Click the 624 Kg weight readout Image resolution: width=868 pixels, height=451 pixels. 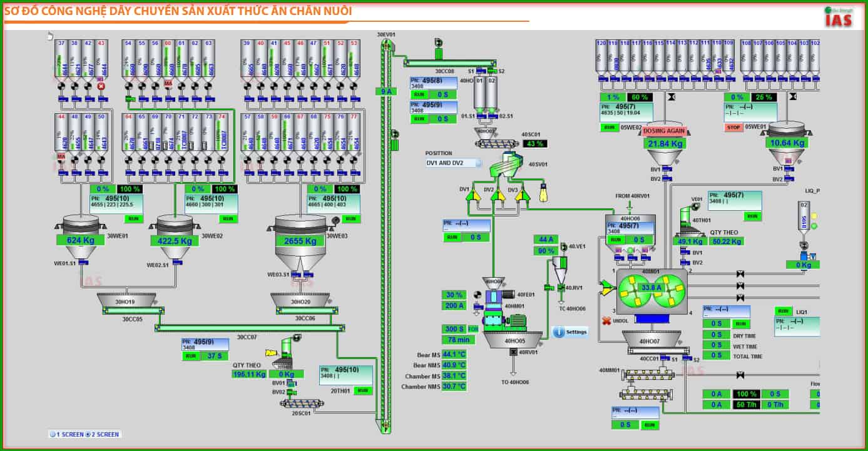coord(80,240)
